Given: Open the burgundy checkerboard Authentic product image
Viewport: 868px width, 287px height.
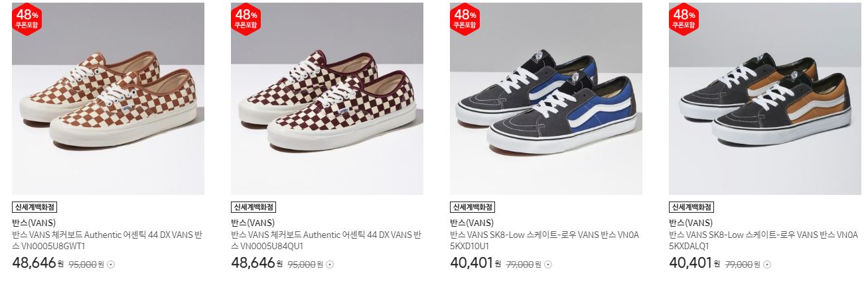Looking at the screenshot, I should (x=327, y=99).
